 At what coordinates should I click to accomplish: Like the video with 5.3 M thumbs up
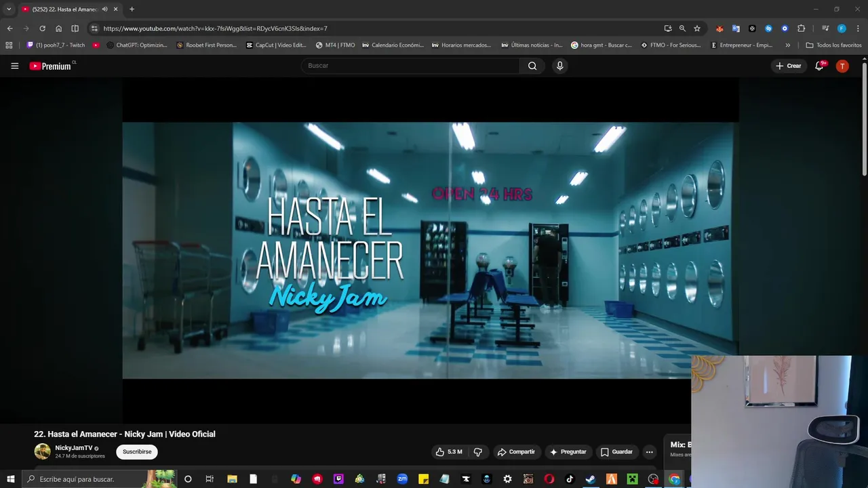[x=449, y=452]
